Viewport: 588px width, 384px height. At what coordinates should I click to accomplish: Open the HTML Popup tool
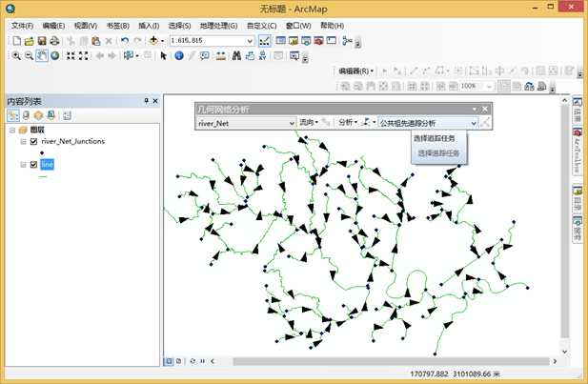(x=204, y=56)
